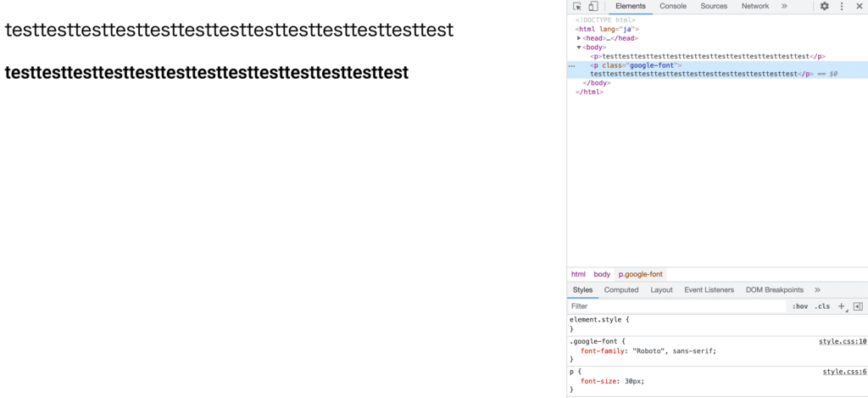868x398 pixels.
Task: Close the DevTools panel
Action: (860, 6)
